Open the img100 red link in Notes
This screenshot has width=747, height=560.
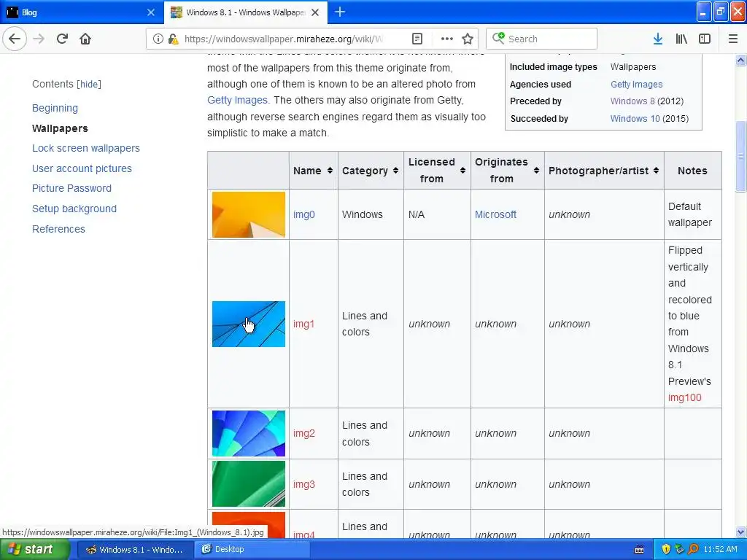[684, 398]
